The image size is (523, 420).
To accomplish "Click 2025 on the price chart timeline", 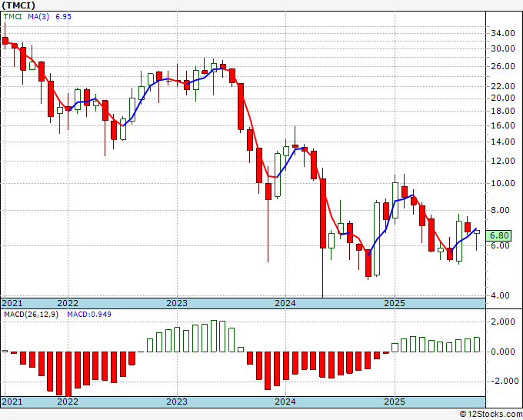I will click(395, 303).
